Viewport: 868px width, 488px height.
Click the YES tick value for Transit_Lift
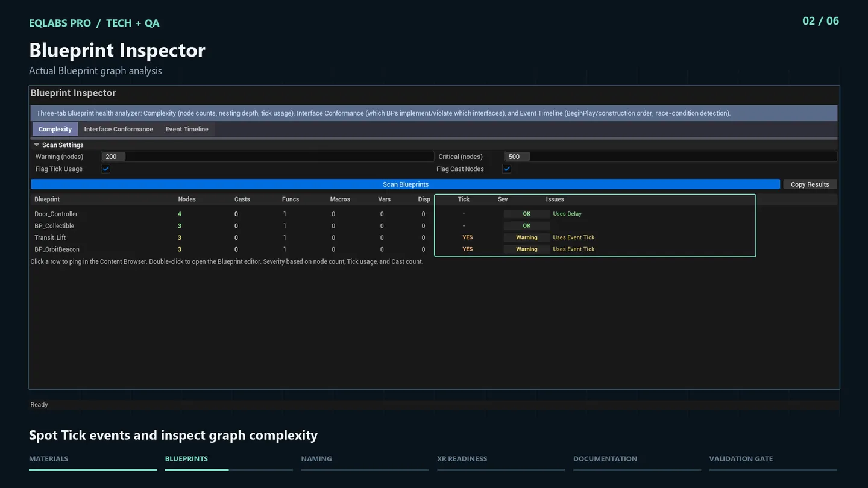point(468,237)
